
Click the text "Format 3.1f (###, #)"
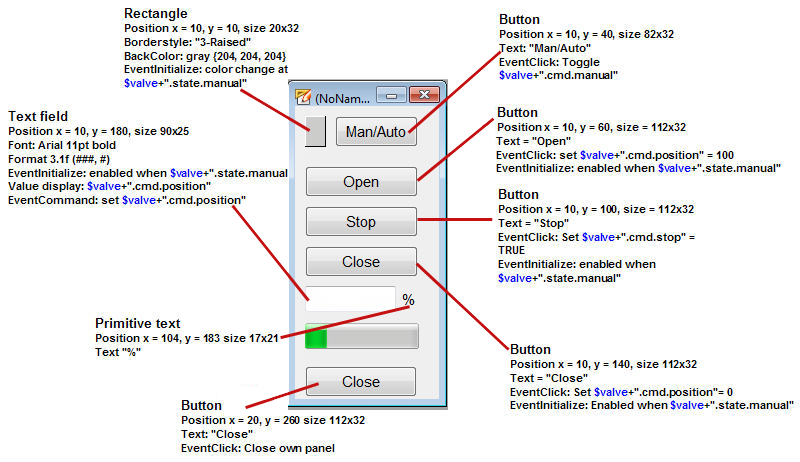pos(59,159)
